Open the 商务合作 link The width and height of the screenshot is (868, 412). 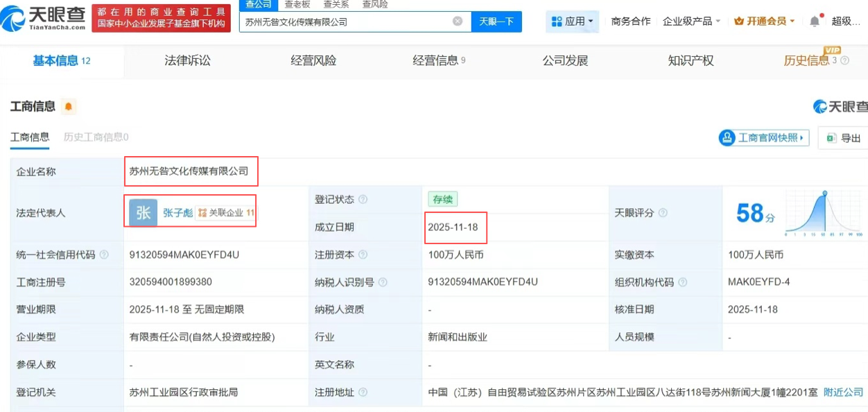(631, 22)
